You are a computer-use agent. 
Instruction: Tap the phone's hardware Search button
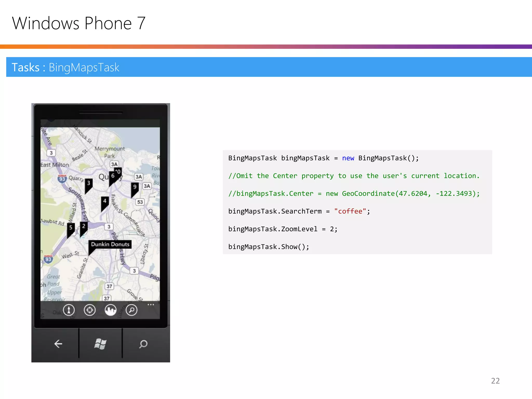click(143, 344)
